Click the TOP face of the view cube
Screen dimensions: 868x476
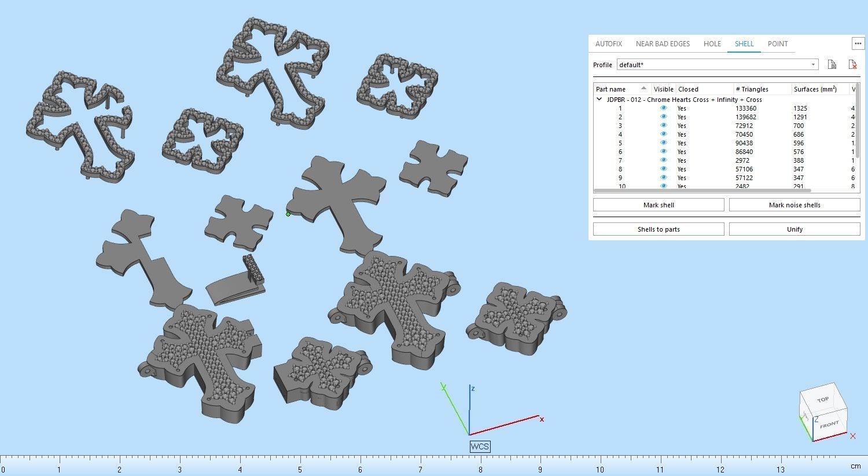point(823,400)
